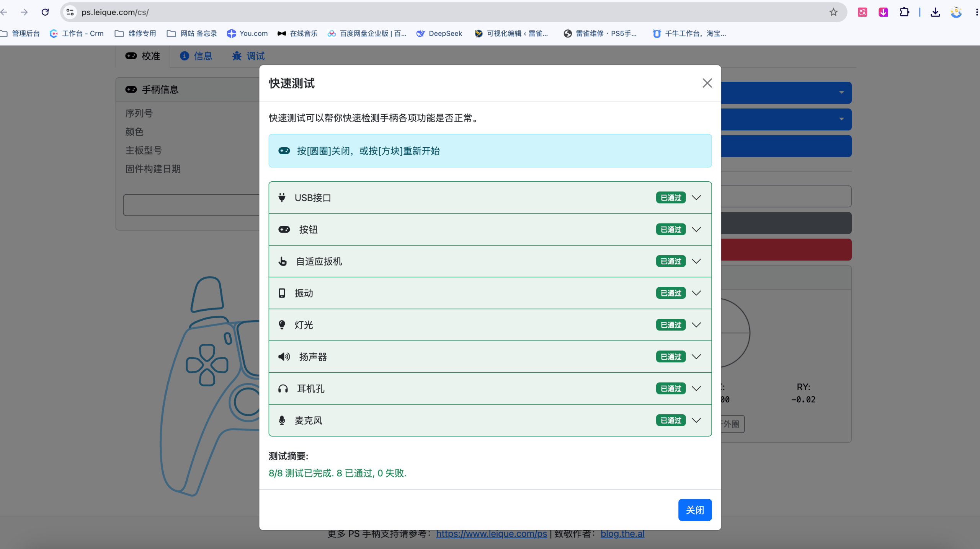Click the blue 关闭 button
This screenshot has width=980, height=549.
695,510
